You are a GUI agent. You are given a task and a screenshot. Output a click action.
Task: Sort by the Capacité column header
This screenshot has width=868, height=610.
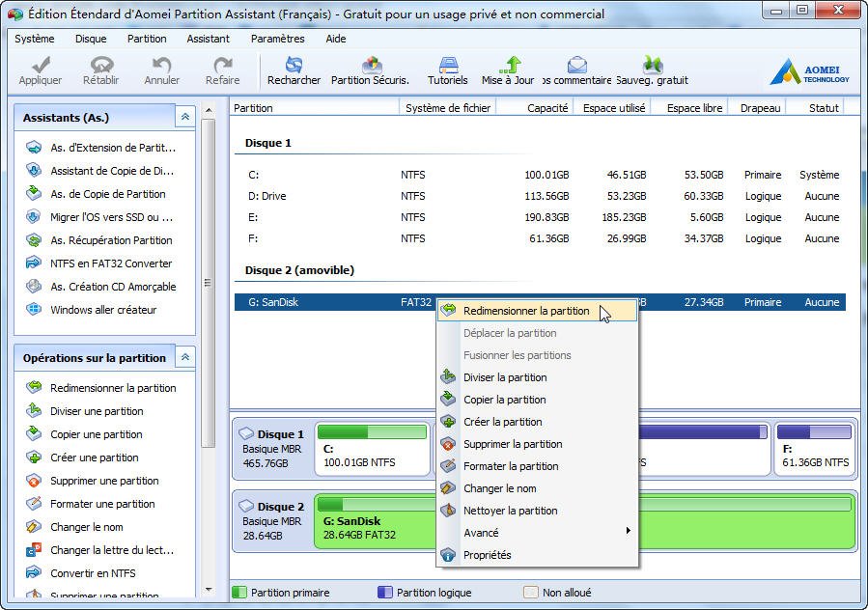[546, 108]
